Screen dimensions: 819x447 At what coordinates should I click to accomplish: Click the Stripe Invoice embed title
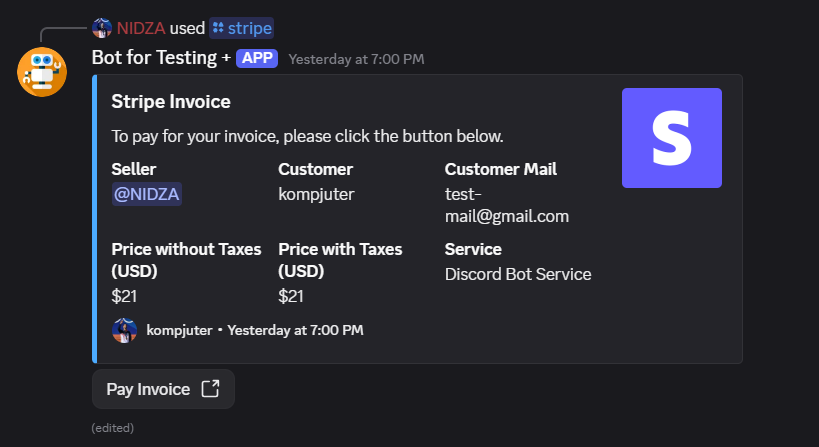171,102
